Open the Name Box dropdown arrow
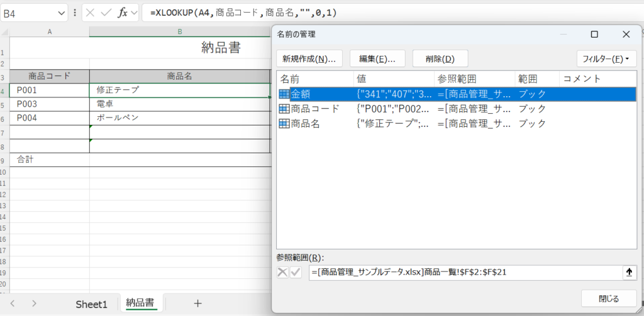Viewport: 644px width, 316px height. [x=61, y=13]
